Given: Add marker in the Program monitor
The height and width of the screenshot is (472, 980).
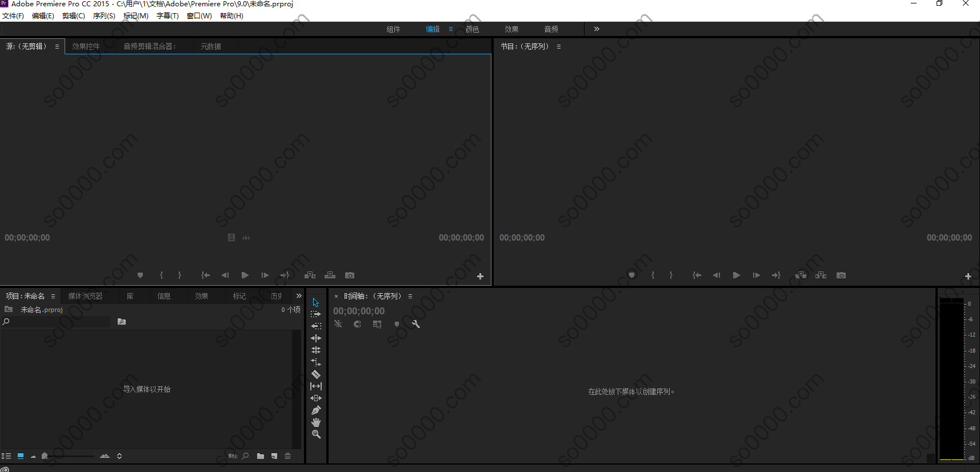Looking at the screenshot, I should 631,275.
